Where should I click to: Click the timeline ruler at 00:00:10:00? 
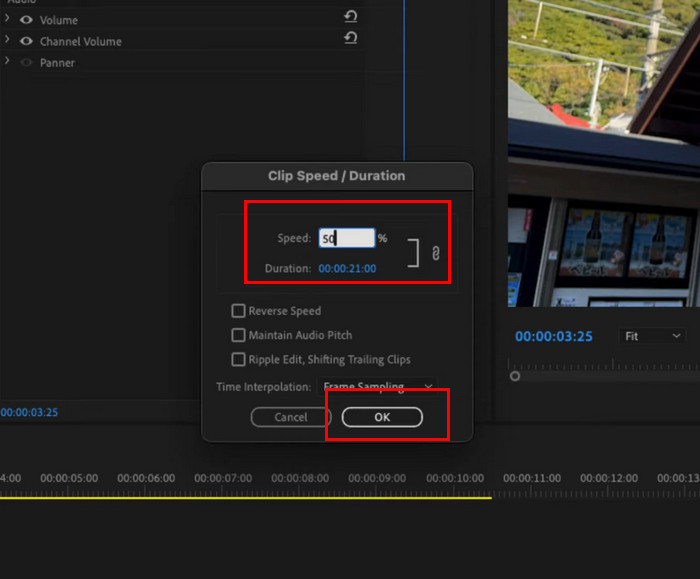pos(455,478)
